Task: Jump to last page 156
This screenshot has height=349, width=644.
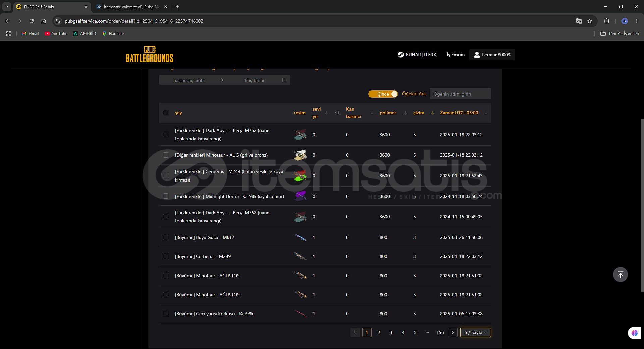Action: (x=440, y=332)
